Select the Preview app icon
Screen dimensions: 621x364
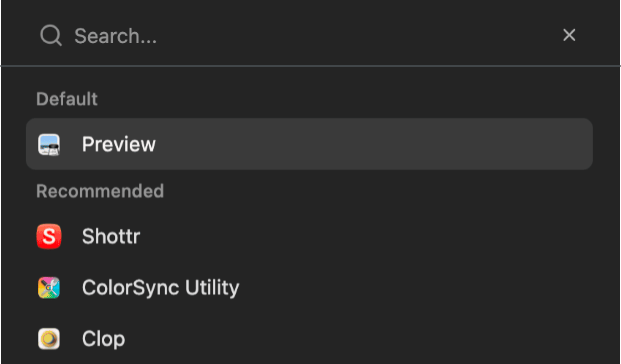49,144
